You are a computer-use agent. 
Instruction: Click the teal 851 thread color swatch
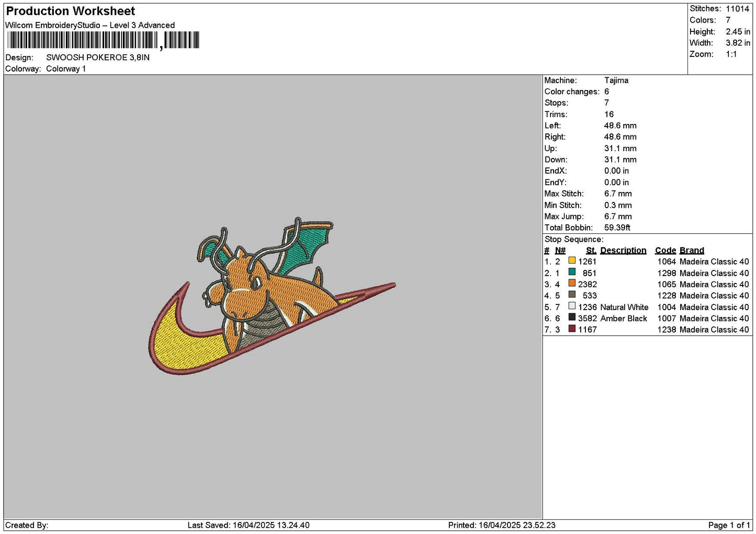pos(572,272)
